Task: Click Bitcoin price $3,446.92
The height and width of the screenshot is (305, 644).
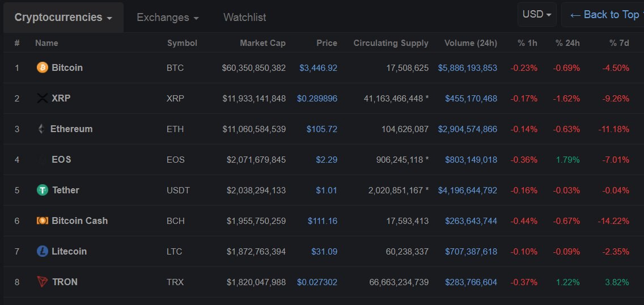Action: coord(318,67)
